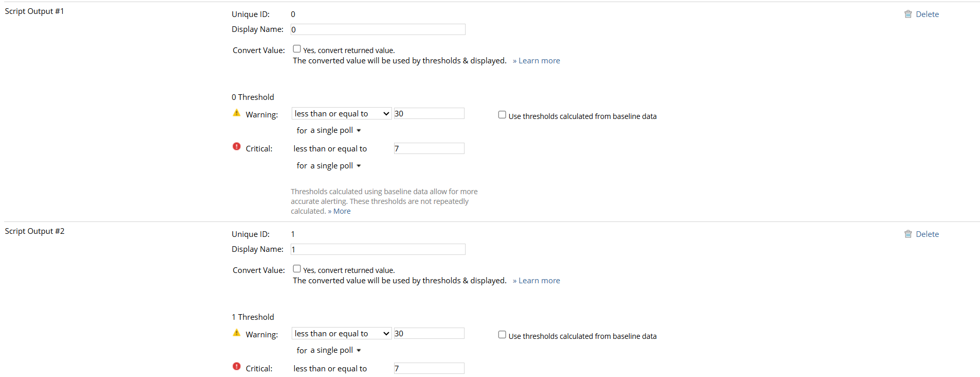This screenshot has width=980, height=377.
Task: Open the Warning operator dropdown in 1 Threshold
Action: pos(342,334)
